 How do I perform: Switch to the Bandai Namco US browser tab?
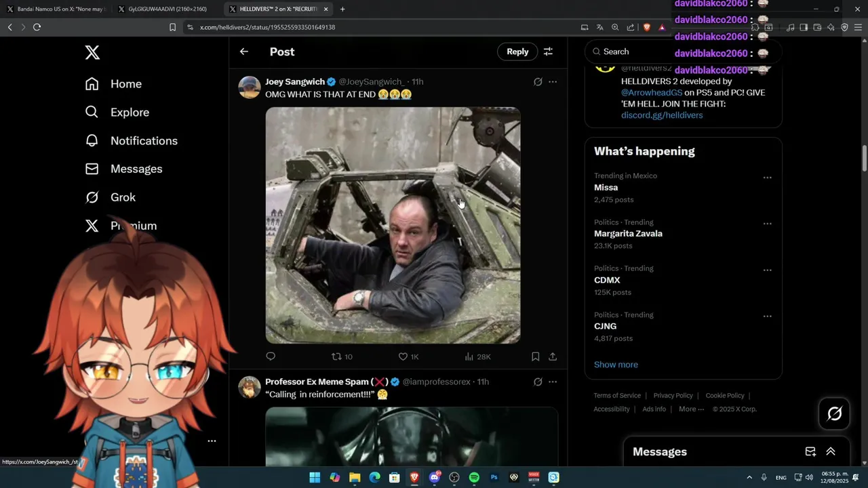coord(56,9)
